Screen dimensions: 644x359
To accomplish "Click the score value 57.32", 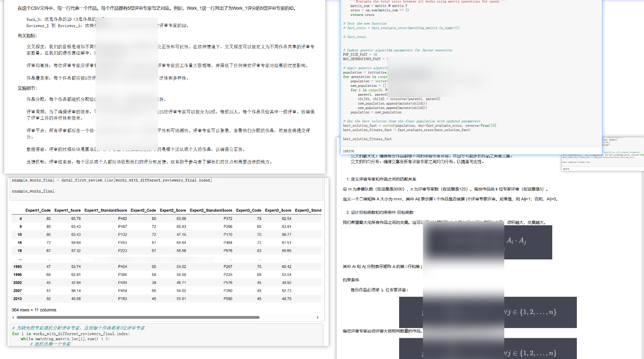I will [76, 251].
